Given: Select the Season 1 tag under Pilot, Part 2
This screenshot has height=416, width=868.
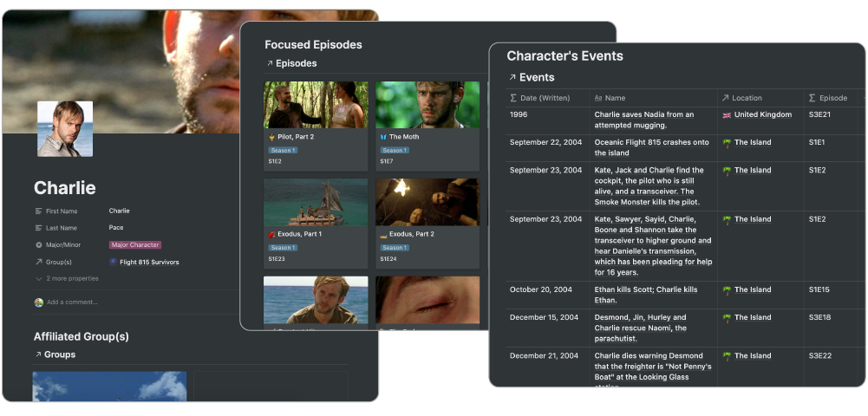Looking at the screenshot, I should (283, 151).
